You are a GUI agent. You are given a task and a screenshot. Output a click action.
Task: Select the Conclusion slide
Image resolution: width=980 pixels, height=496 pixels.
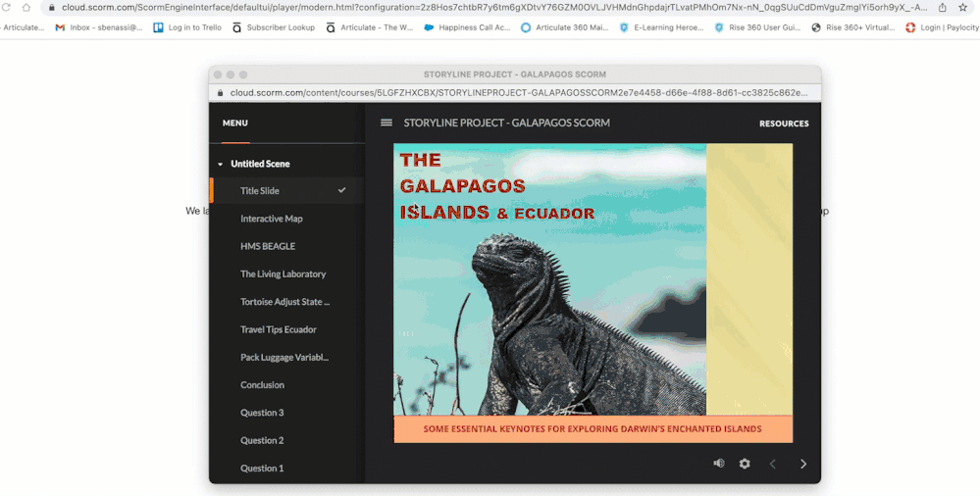262,385
